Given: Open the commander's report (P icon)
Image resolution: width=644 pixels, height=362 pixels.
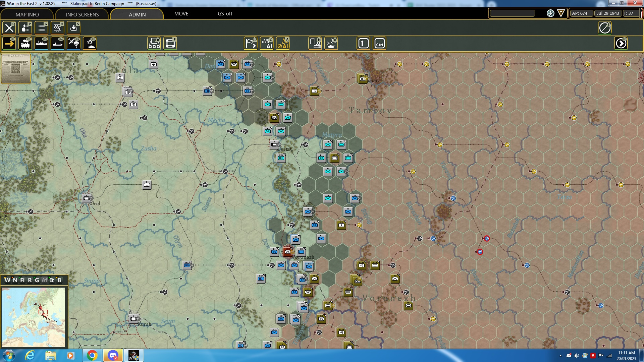Looking at the screenshot, I should tap(25, 28).
